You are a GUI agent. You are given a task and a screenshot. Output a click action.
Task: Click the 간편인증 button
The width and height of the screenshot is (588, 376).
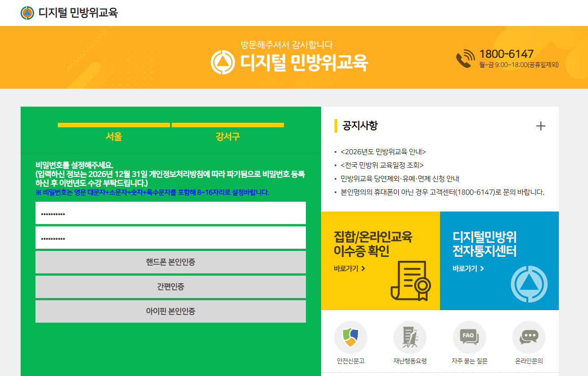tap(171, 287)
